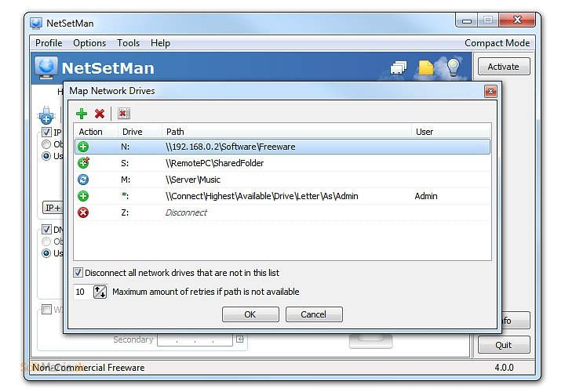The image size is (565, 392).
Task: Click the Activate button
Action: pos(503,67)
